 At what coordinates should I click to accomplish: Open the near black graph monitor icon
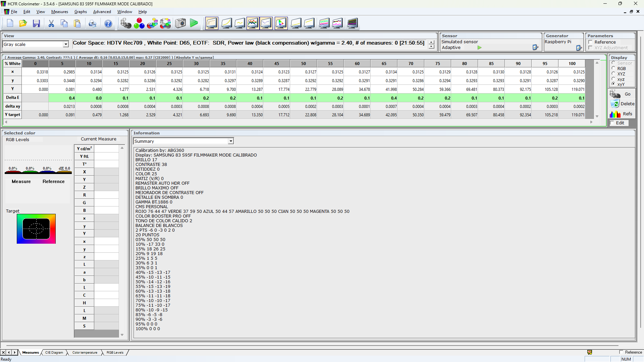[x=296, y=23]
